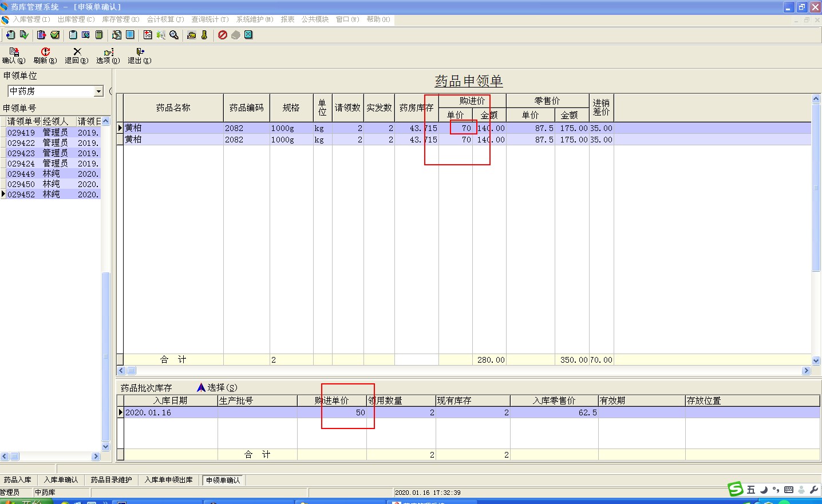The height and width of the screenshot is (504, 822).
Task: Open the 库存管理 menu
Action: [121, 19]
